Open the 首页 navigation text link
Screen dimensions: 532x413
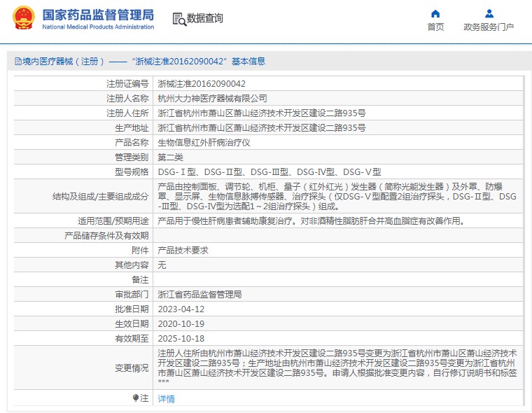[x=435, y=27]
